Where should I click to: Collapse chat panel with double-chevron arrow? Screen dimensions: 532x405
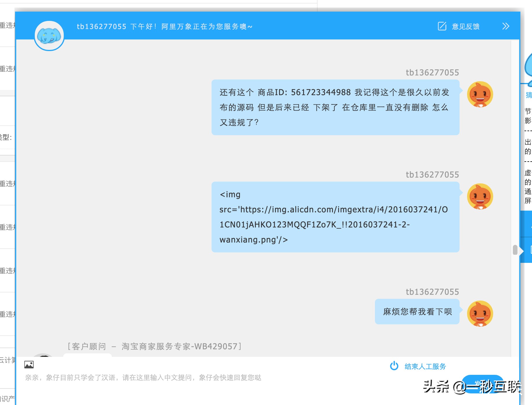point(506,26)
